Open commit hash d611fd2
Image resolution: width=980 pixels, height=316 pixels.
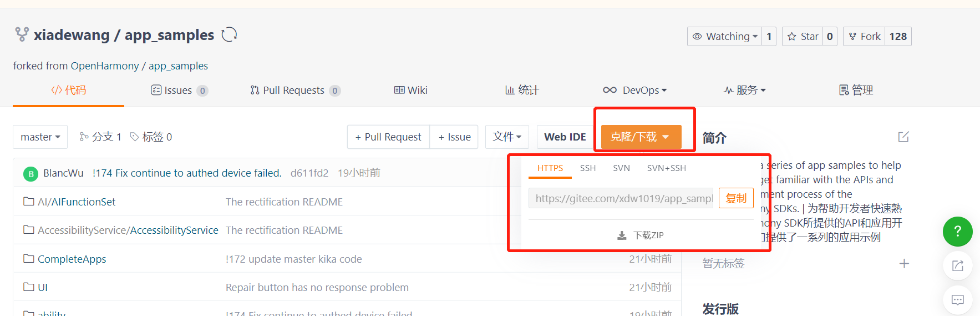pyautogui.click(x=309, y=173)
